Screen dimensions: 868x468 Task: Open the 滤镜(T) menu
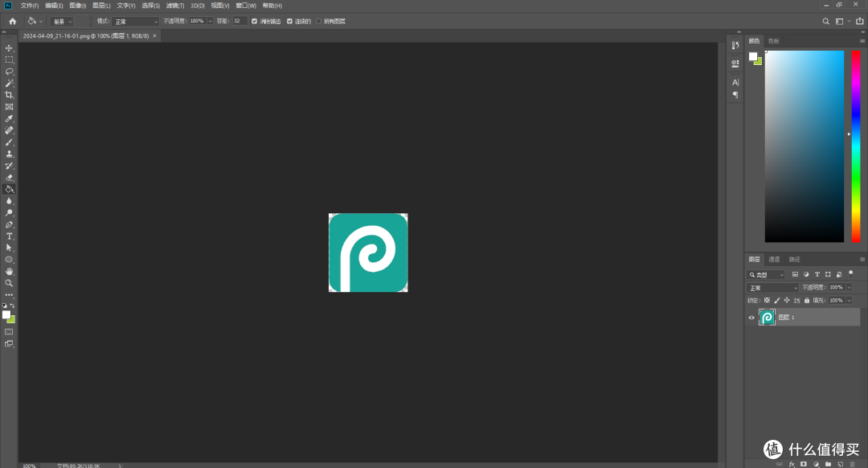pos(174,6)
